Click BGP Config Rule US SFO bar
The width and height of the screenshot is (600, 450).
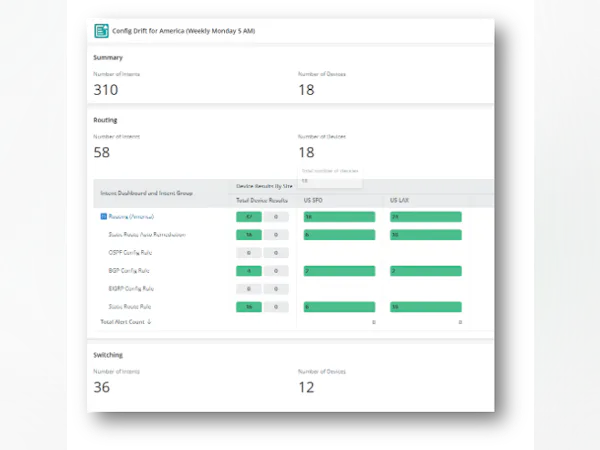point(339,271)
